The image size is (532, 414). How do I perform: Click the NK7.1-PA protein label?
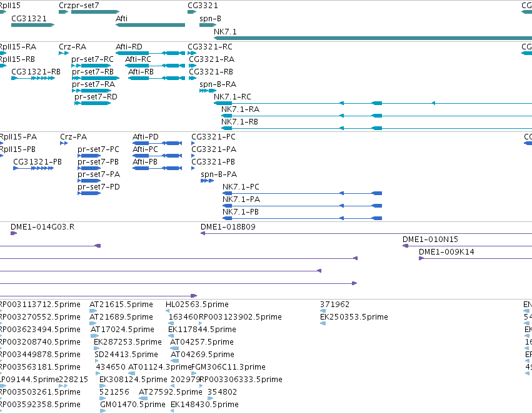pos(241,200)
